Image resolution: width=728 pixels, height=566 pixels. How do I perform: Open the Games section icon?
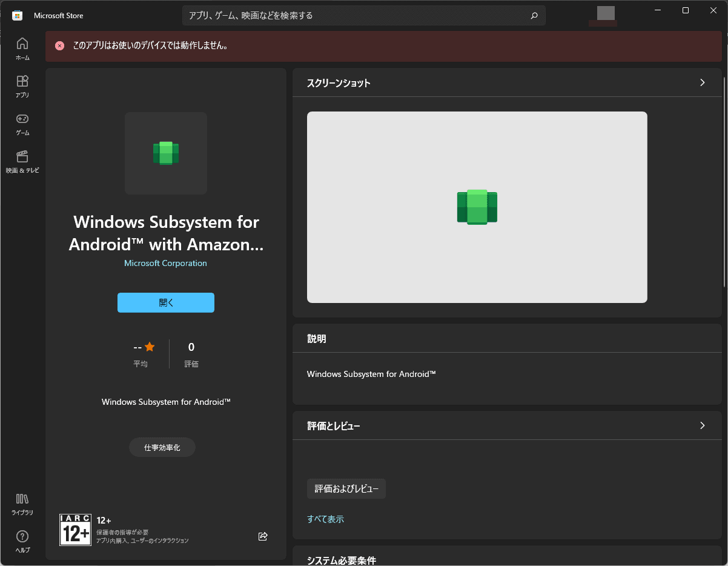[x=22, y=119]
